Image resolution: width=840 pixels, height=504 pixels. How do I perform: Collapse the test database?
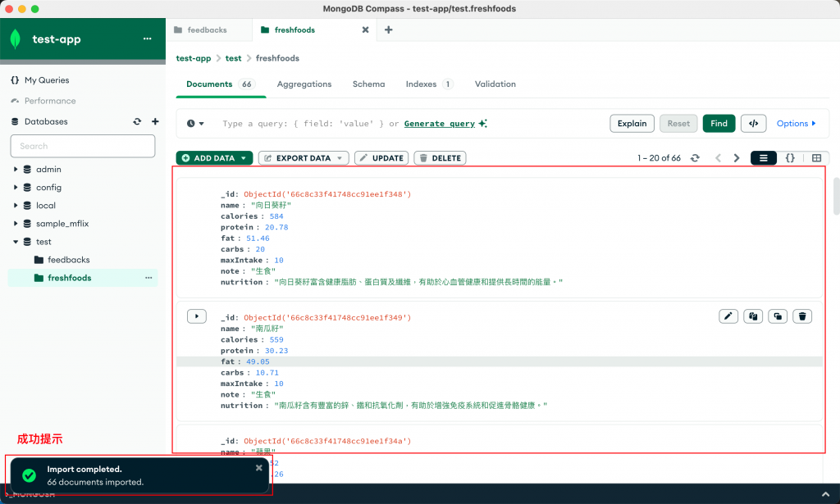[x=16, y=242]
